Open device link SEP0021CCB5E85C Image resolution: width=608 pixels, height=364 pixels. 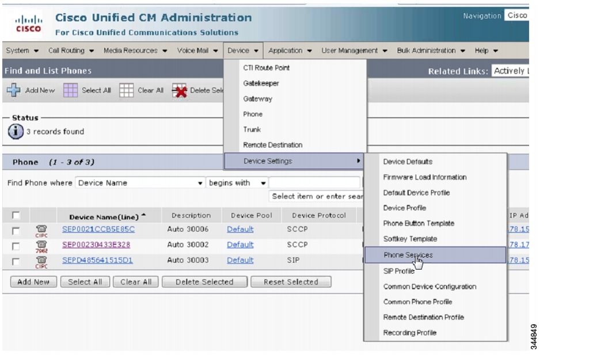pyautogui.click(x=98, y=229)
